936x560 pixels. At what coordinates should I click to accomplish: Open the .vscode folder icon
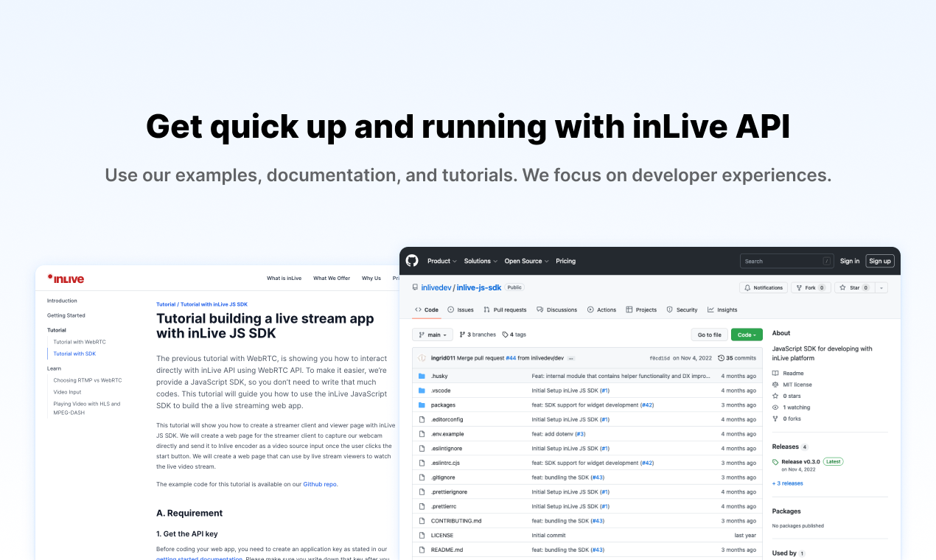[x=422, y=391]
